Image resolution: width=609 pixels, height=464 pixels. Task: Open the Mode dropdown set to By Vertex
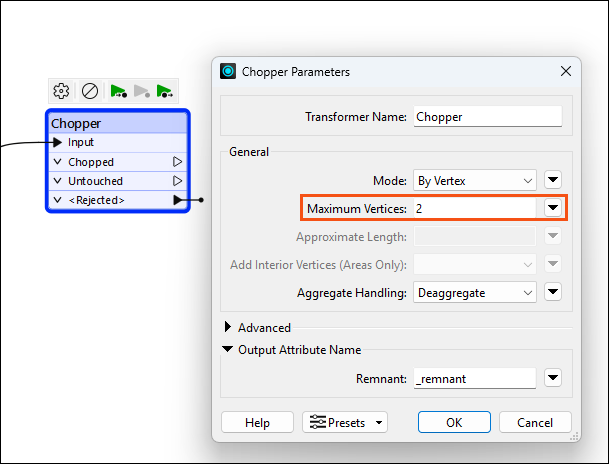click(475, 181)
